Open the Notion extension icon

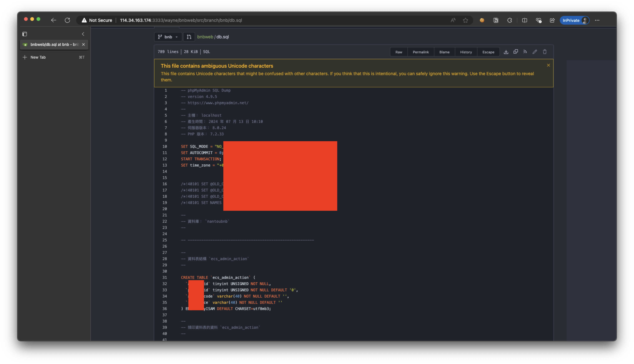(x=496, y=20)
